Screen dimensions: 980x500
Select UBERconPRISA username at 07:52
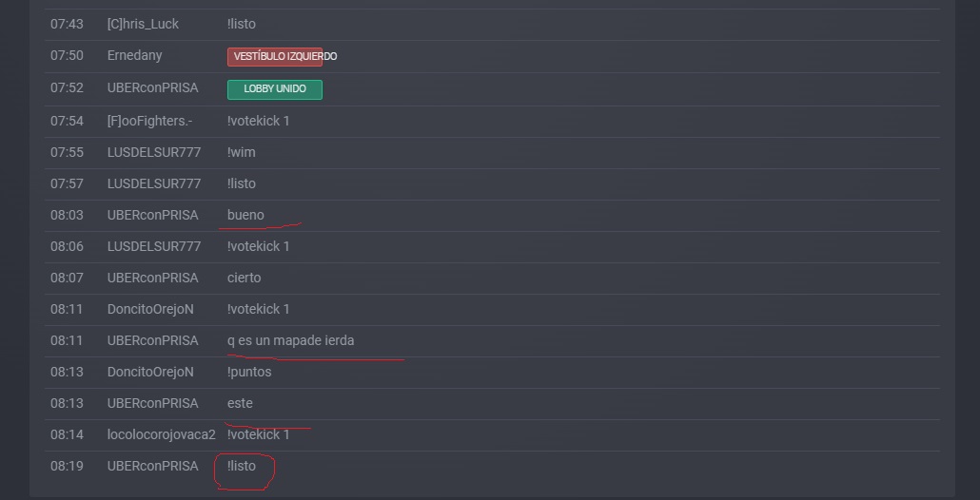tap(153, 88)
